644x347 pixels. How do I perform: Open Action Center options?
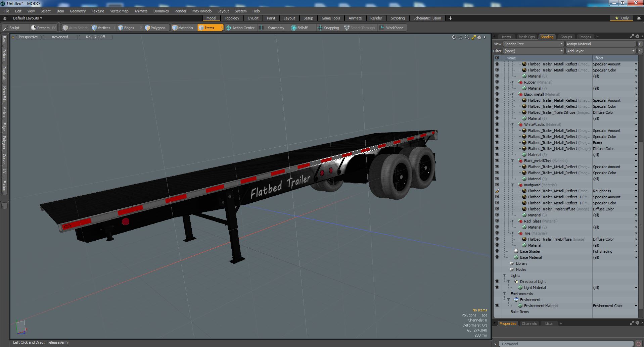(x=240, y=28)
